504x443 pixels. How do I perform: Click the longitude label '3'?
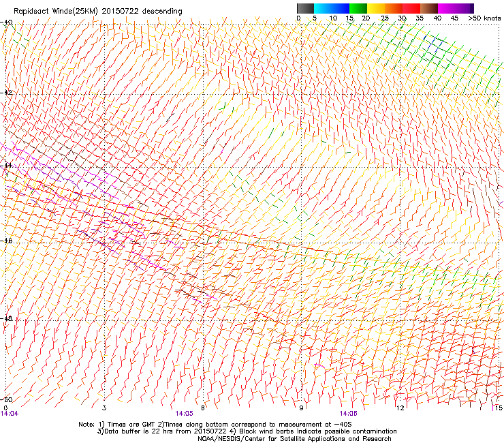tap(104, 408)
